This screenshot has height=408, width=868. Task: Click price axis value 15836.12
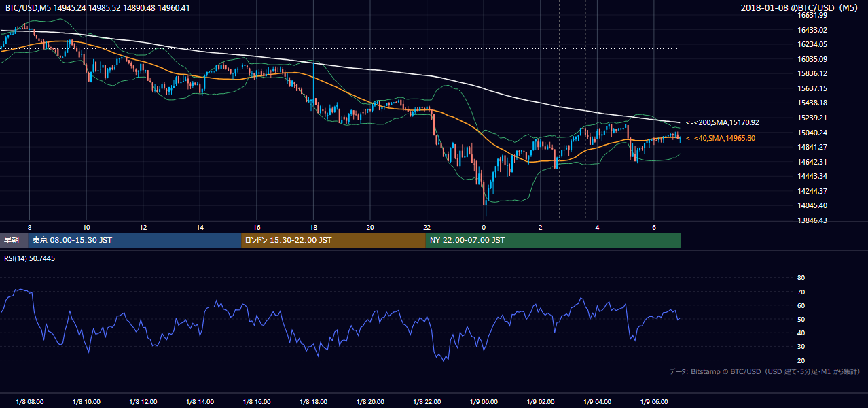[x=812, y=73]
